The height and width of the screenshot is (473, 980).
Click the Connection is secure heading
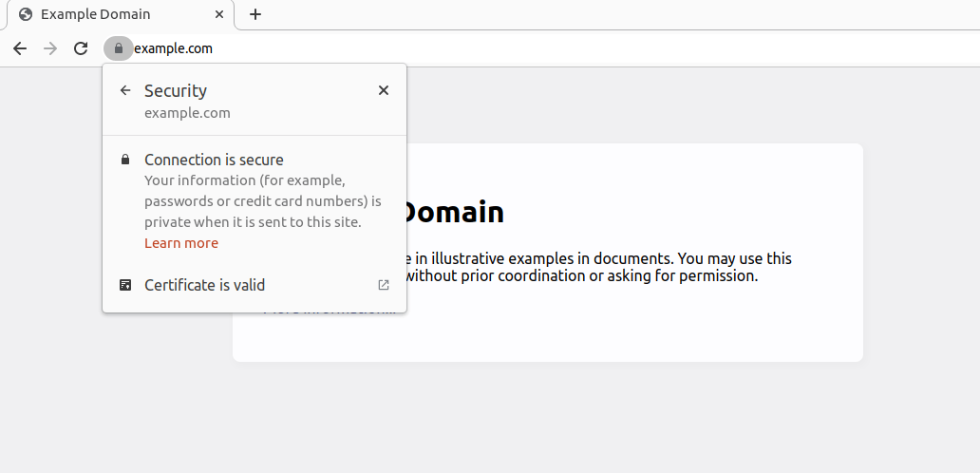(x=214, y=160)
